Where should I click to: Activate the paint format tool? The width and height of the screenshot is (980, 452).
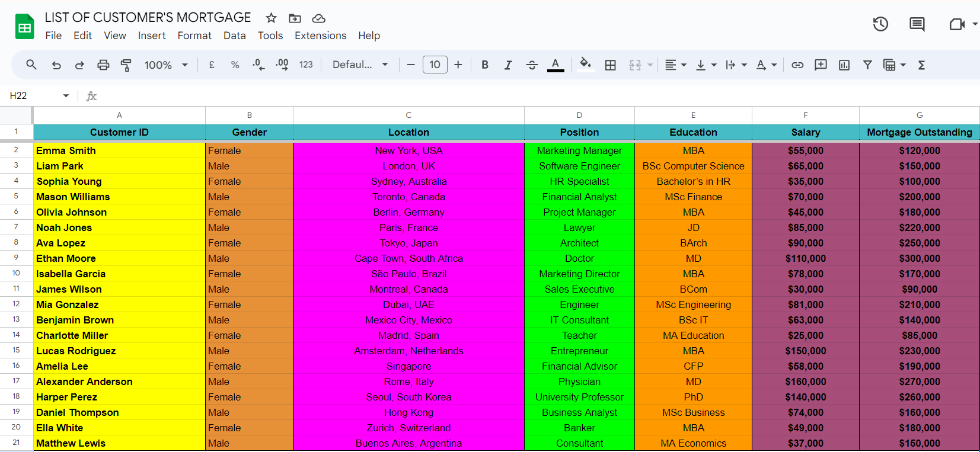(x=126, y=65)
